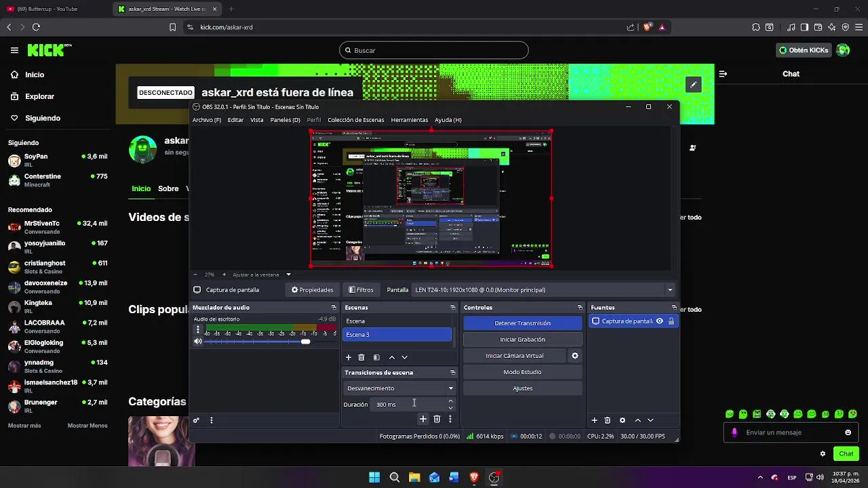Viewport: 868px width, 488px height.
Task: Open Kick chat settings gear
Action: 823,454
